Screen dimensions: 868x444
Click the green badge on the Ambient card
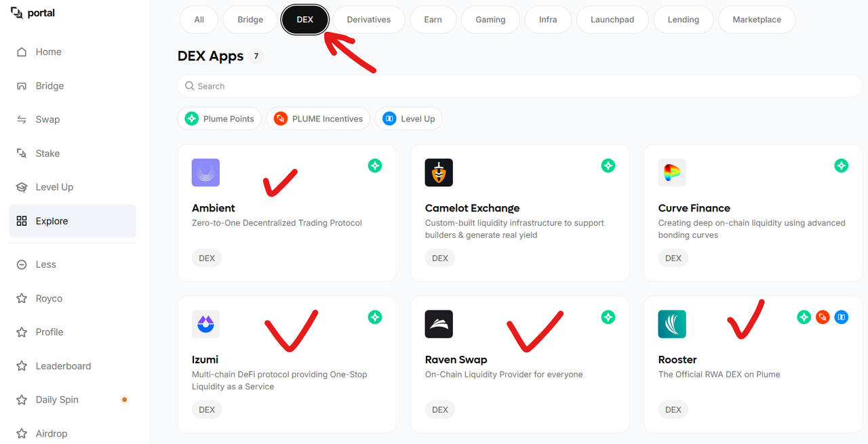(x=375, y=165)
